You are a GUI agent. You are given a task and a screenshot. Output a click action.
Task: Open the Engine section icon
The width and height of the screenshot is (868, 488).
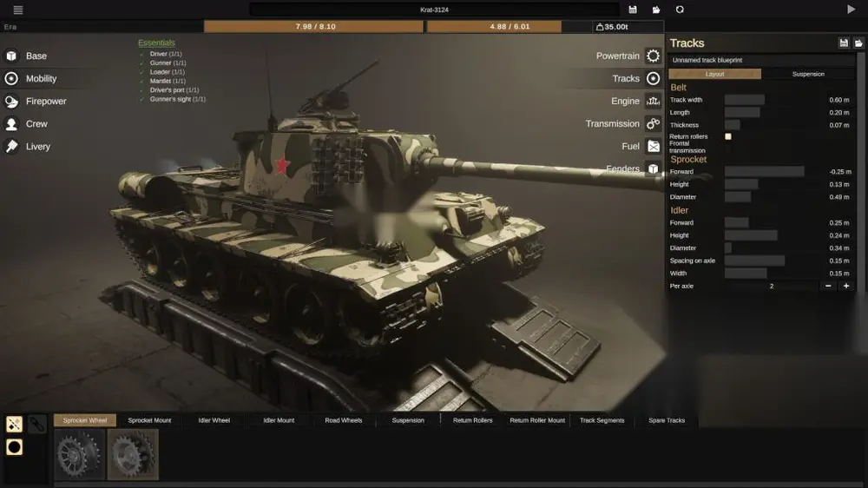[x=654, y=101]
